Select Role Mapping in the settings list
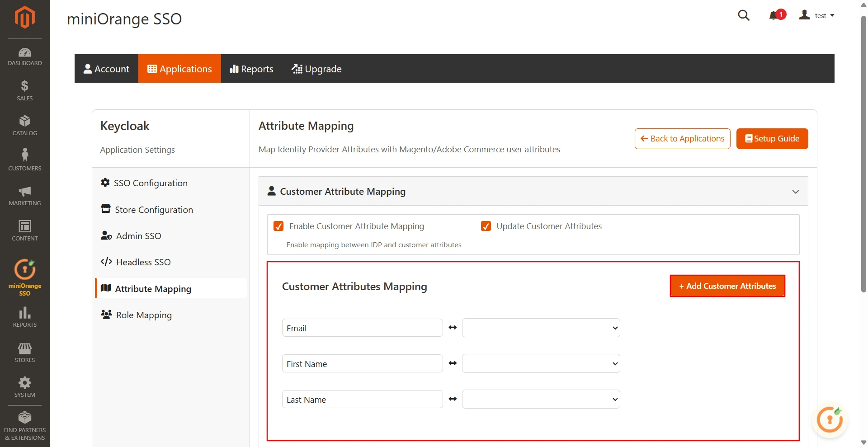 click(x=143, y=315)
